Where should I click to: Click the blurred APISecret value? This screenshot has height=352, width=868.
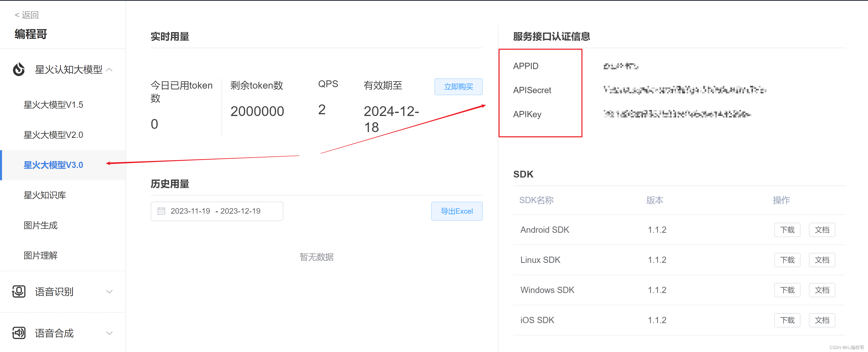(x=685, y=90)
